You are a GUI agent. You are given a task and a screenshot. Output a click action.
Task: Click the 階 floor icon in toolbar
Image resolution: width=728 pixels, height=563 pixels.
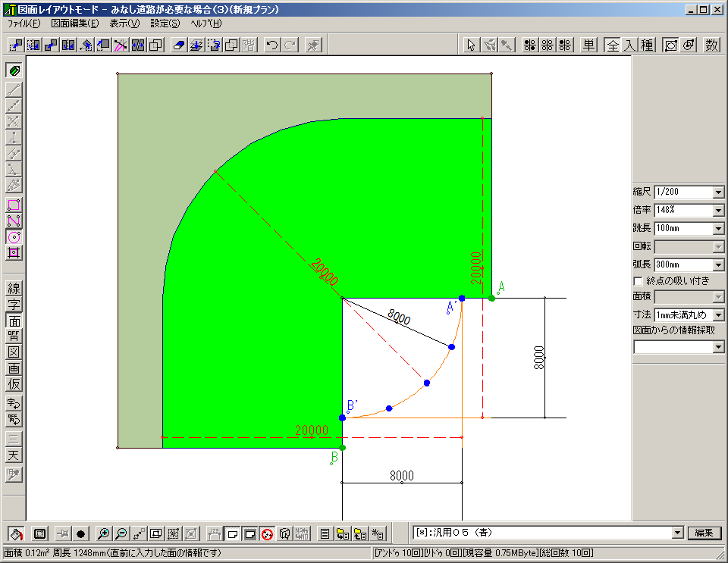[249, 45]
